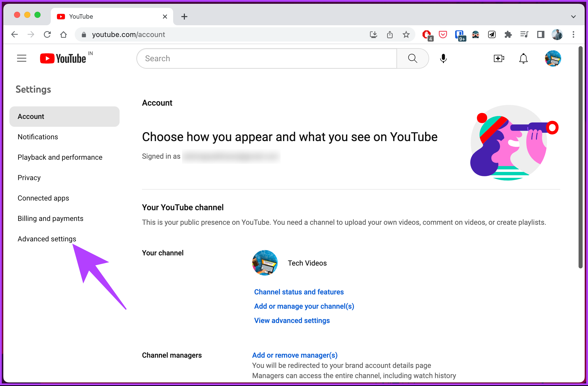588x386 pixels.
Task: Expand the tab search chevron
Action: [x=573, y=17]
